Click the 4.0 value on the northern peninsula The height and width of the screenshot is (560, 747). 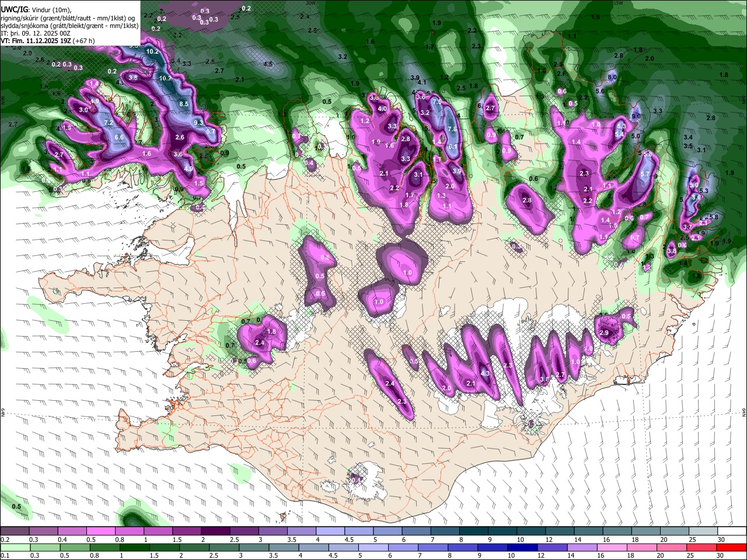click(x=383, y=109)
